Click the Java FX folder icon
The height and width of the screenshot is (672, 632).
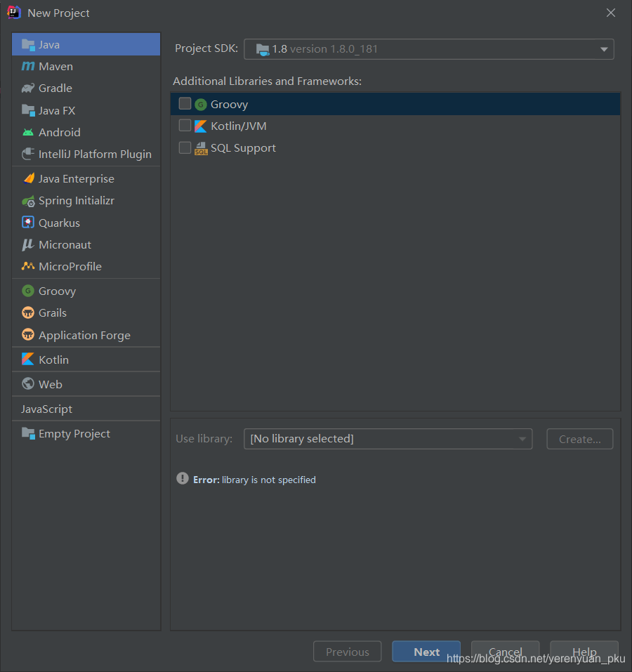tap(28, 110)
